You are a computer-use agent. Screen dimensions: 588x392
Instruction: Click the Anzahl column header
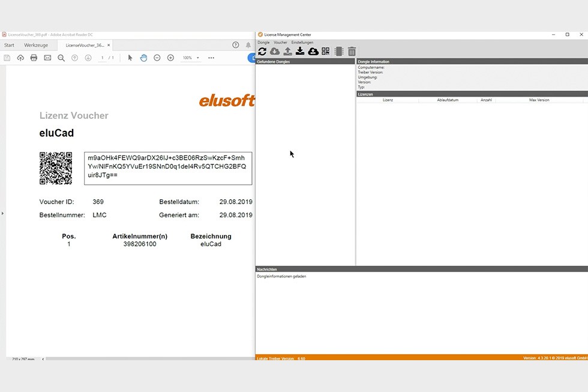coord(486,100)
